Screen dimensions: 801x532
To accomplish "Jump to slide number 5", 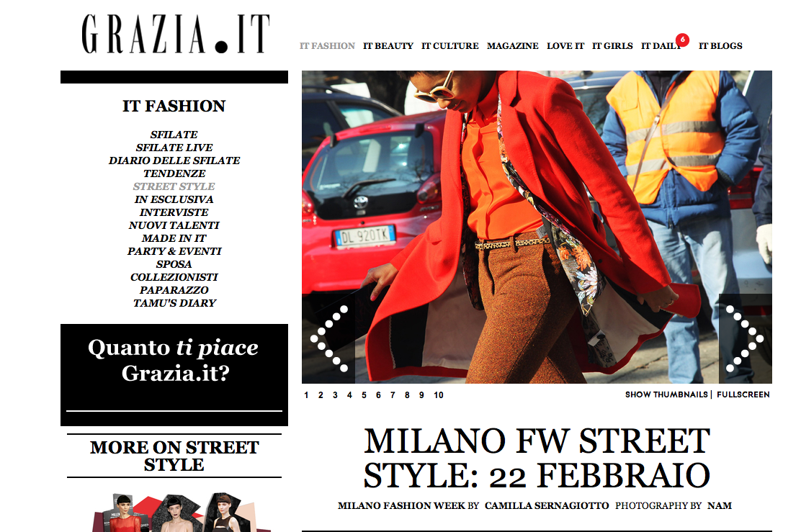I will (364, 395).
